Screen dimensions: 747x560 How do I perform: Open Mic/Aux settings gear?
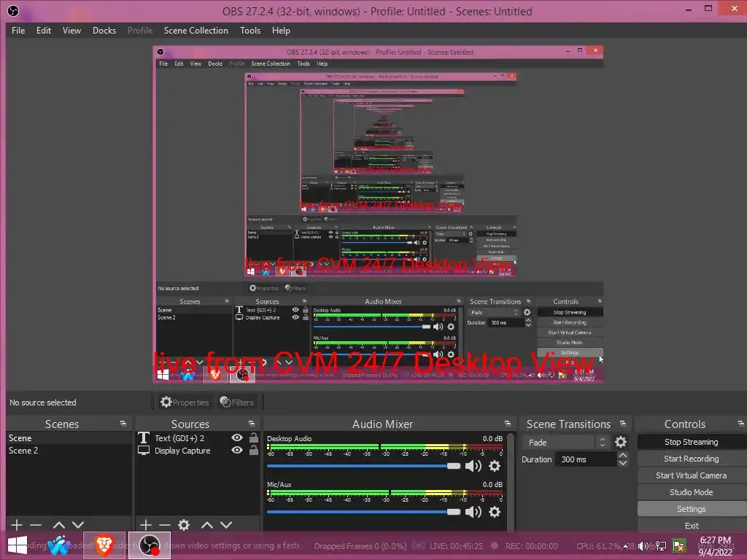pos(495,512)
